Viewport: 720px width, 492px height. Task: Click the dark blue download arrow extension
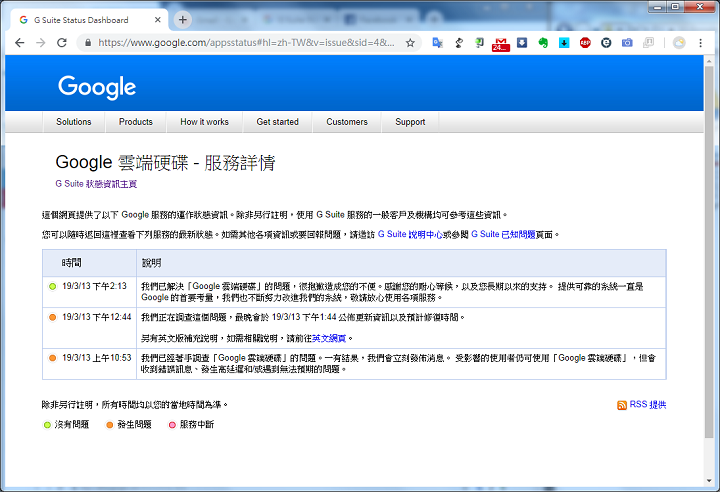click(522, 43)
